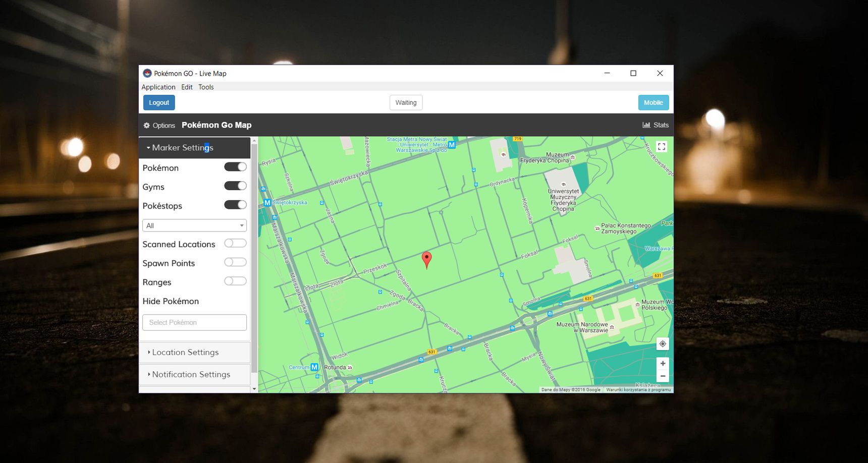Toggle fullscreen map view icon
This screenshot has width=868, height=463.
point(662,146)
